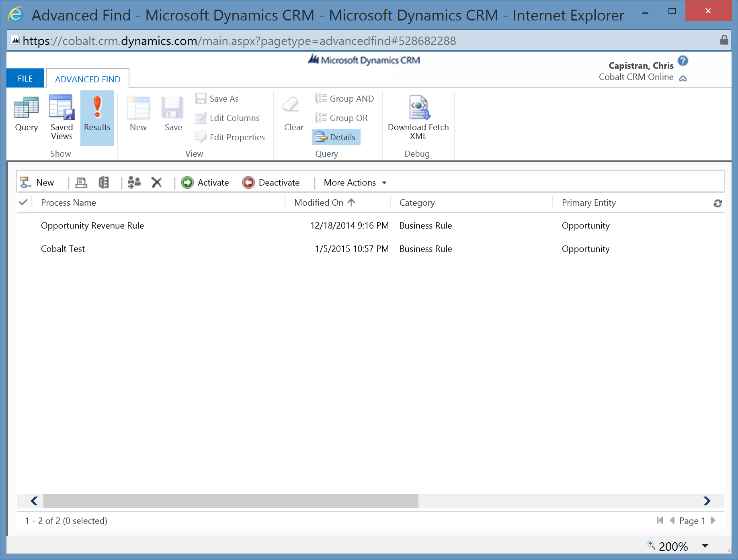The height and width of the screenshot is (560, 738).
Task: Refresh the grid with refresh icon
Action: (x=717, y=203)
